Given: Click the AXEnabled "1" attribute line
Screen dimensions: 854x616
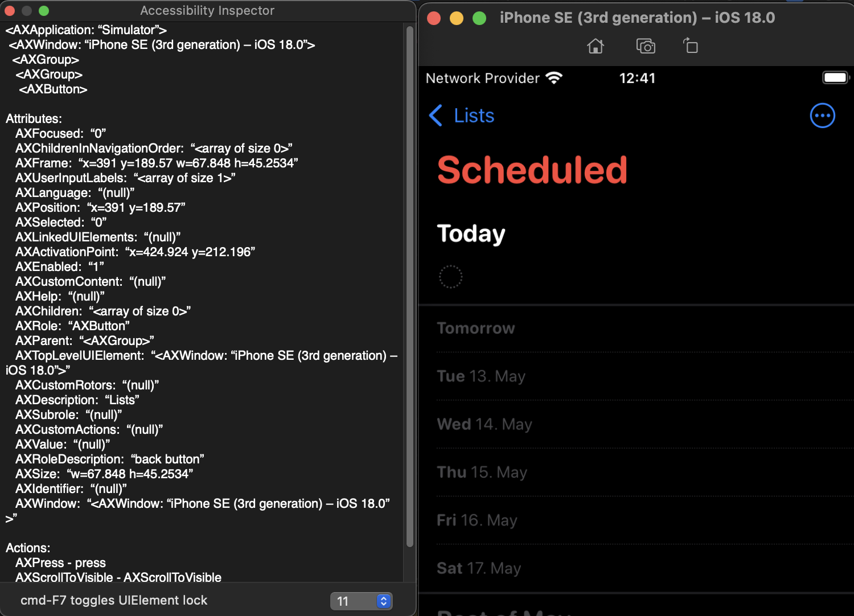Looking at the screenshot, I should click(60, 266).
